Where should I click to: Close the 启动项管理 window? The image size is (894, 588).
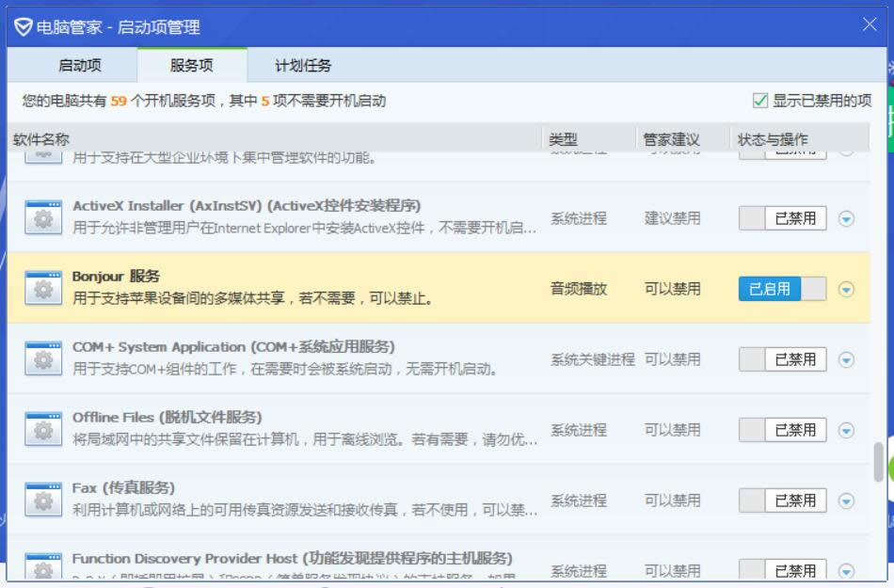click(869, 25)
